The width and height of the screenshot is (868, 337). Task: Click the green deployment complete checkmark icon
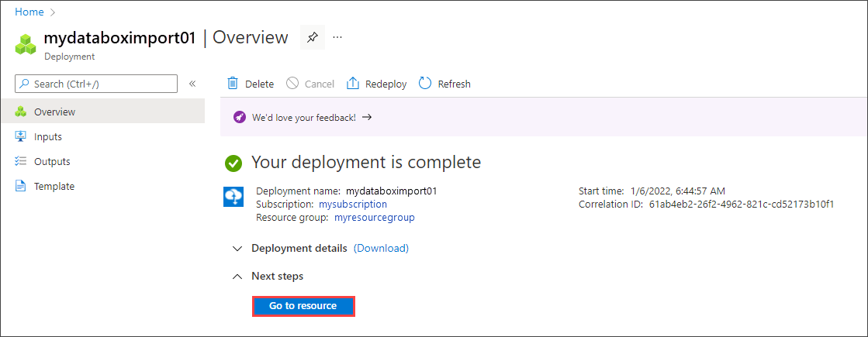233,163
